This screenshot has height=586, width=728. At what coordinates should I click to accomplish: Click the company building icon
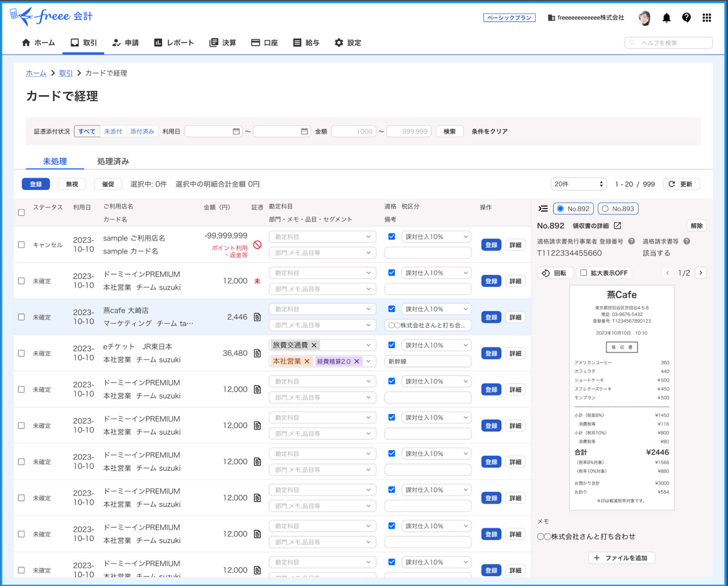551,18
